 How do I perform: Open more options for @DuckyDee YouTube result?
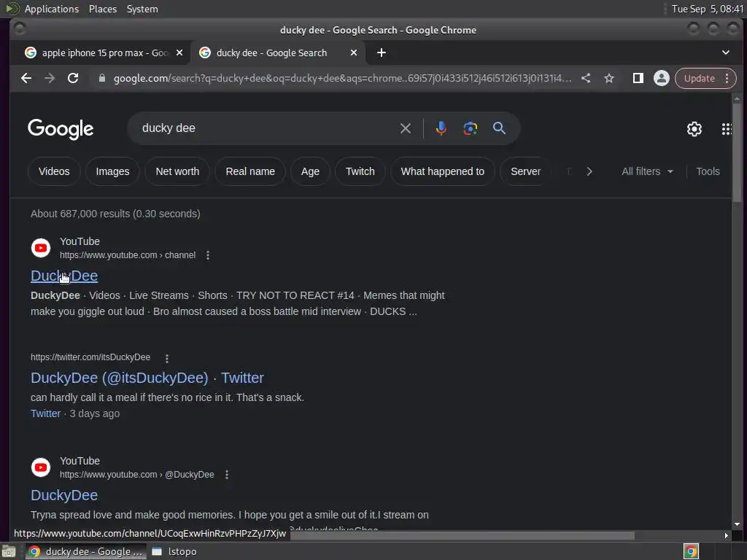pyautogui.click(x=227, y=475)
